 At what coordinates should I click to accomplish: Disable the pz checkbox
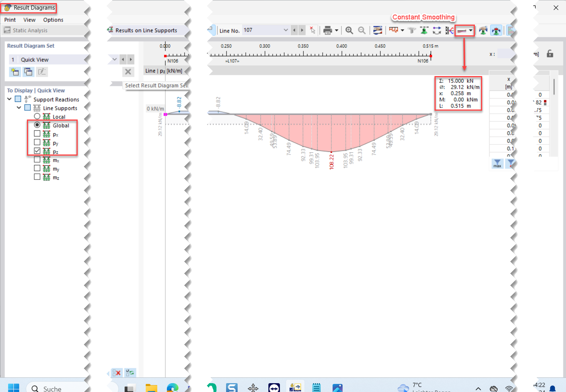click(x=37, y=151)
